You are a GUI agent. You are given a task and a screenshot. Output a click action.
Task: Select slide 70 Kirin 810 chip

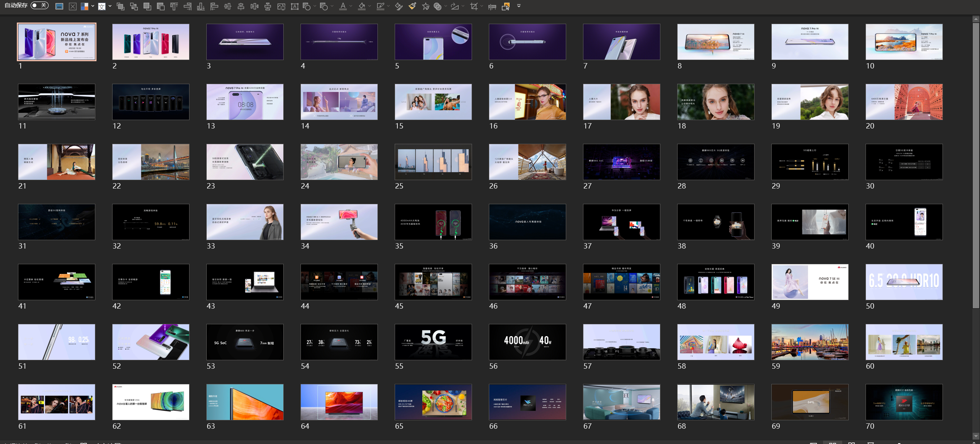coord(904,402)
